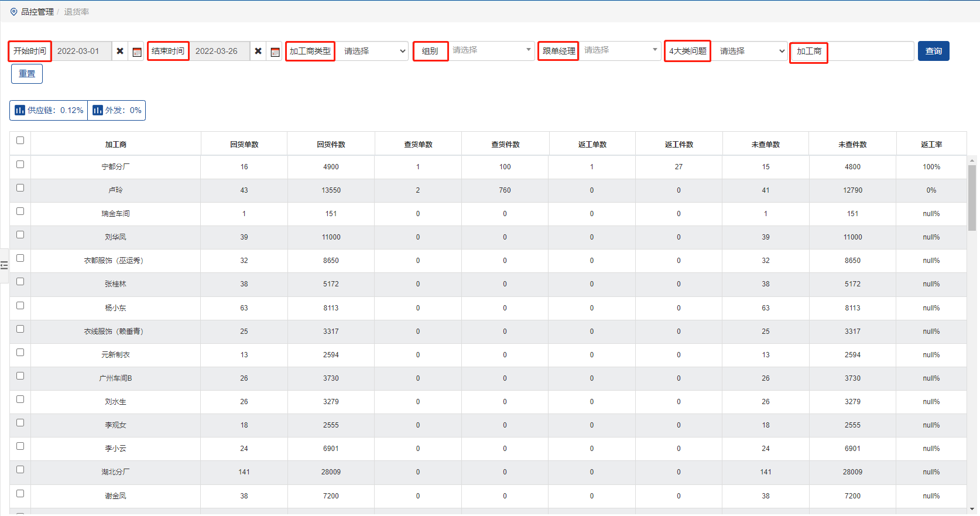The height and width of the screenshot is (516, 980).
Task: Check the select-all checkbox in the table header
Action: coord(20,141)
